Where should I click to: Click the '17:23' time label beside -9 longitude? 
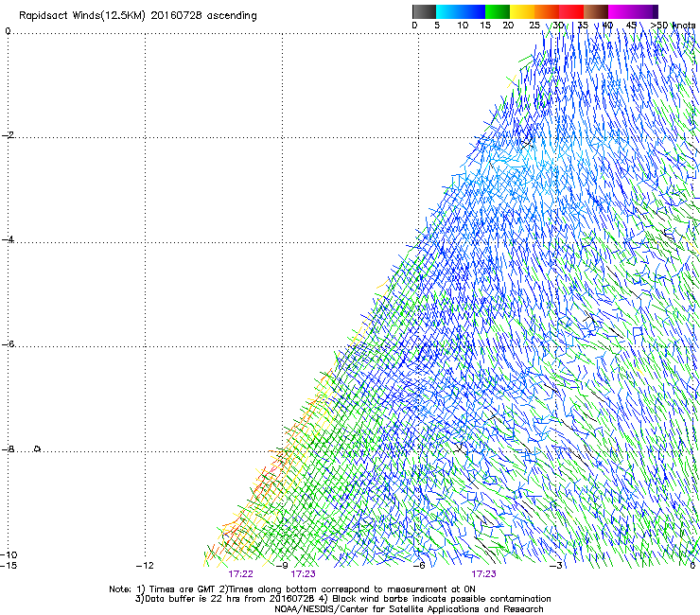pyautogui.click(x=303, y=574)
